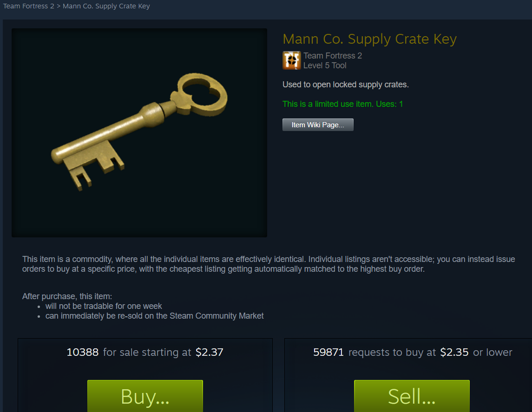Click the $2.35 buy request price
The height and width of the screenshot is (412, 532).
tap(454, 352)
